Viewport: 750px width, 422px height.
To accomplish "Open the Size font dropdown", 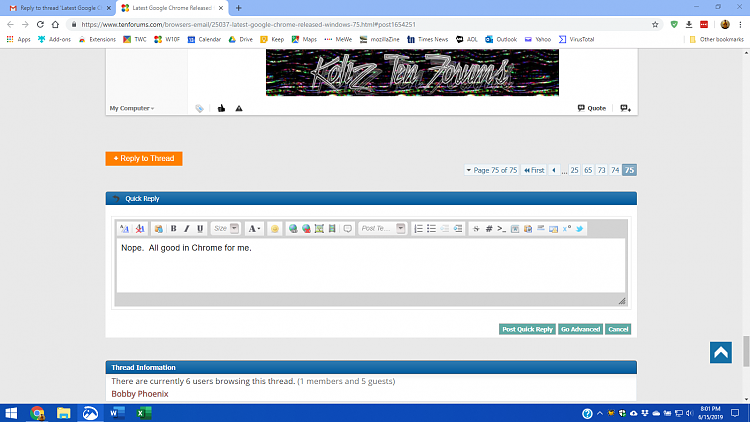I will [226, 229].
